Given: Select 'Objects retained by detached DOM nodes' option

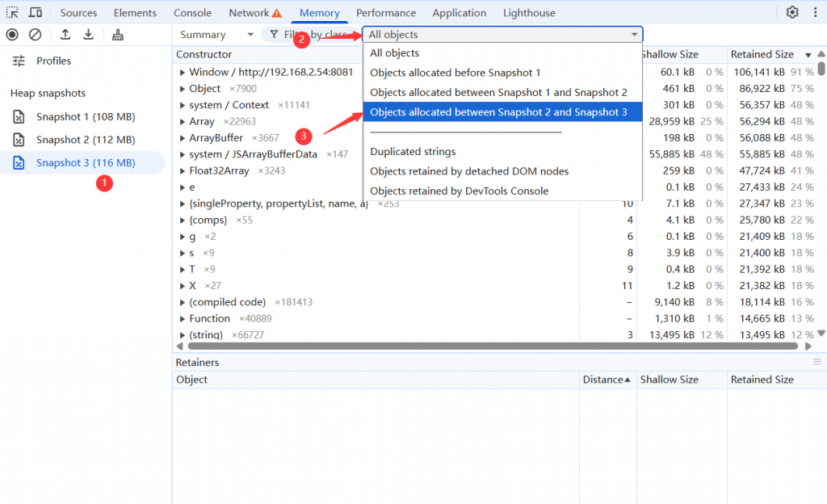Looking at the screenshot, I should (x=469, y=171).
